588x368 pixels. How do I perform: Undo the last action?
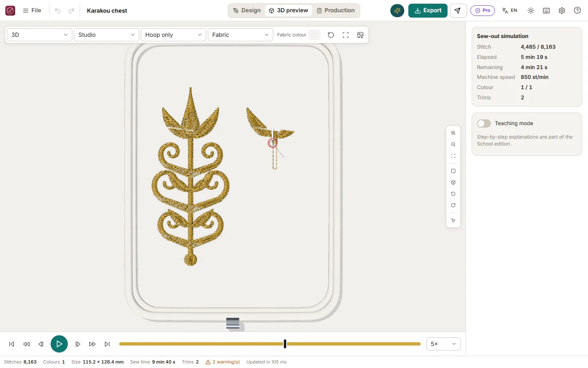click(x=58, y=11)
